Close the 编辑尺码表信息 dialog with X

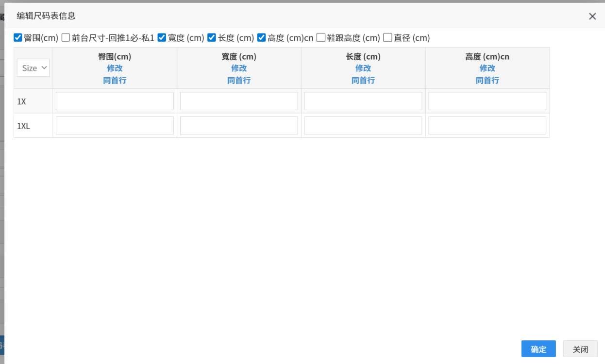click(592, 17)
